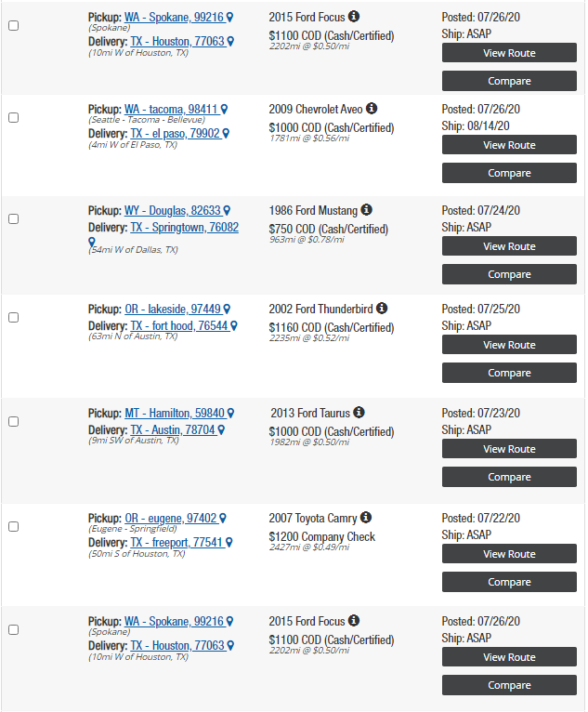
Task: Click info icon beside 1986 Ford Mustang
Action: 367,210
